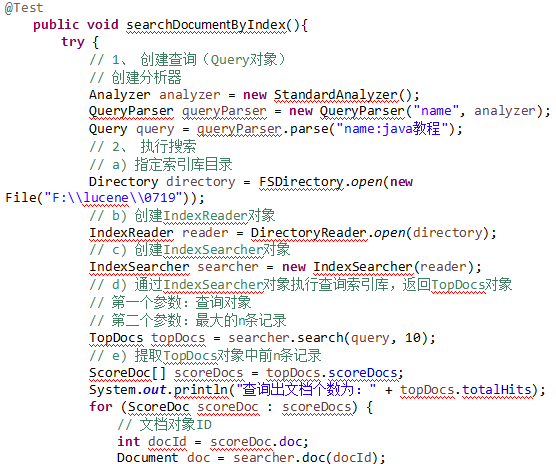
Task: Click the comment starting '// d) 通过IndexSearcher'
Action: point(301,284)
